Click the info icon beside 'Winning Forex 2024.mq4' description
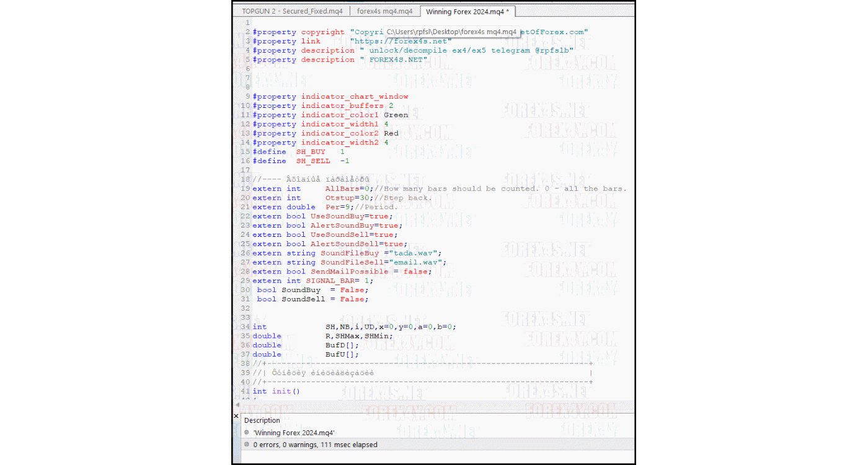868x465 pixels. point(247,432)
